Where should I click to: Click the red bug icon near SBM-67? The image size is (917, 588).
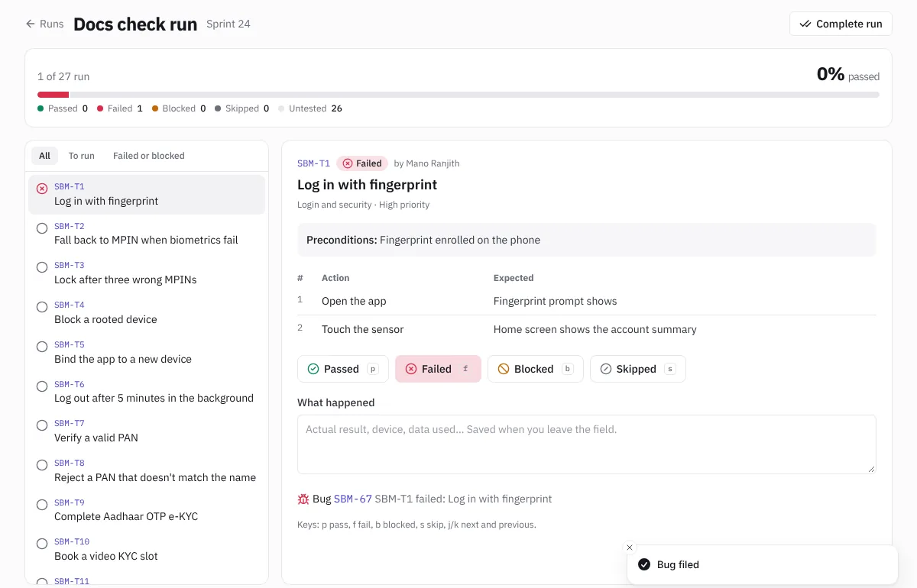(x=303, y=499)
